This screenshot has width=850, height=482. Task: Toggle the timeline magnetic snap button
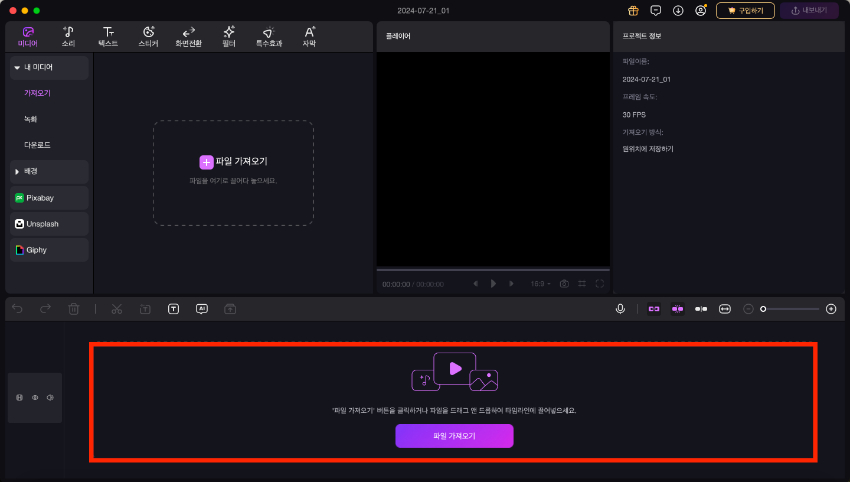(654, 309)
